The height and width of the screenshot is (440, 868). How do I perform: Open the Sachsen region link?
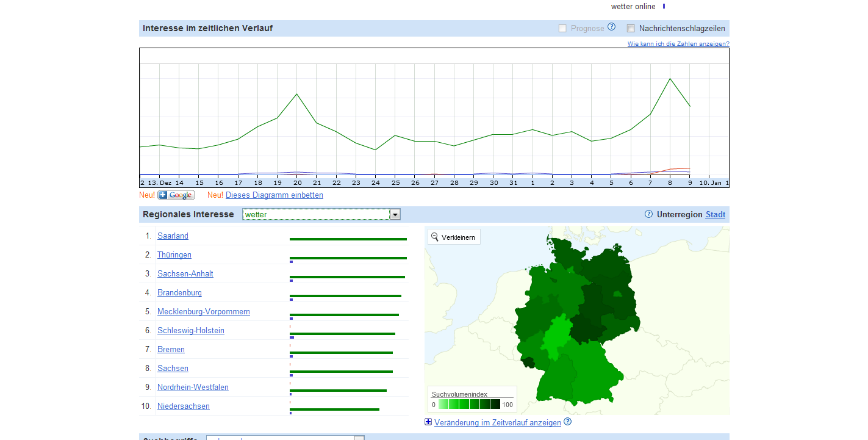click(173, 369)
